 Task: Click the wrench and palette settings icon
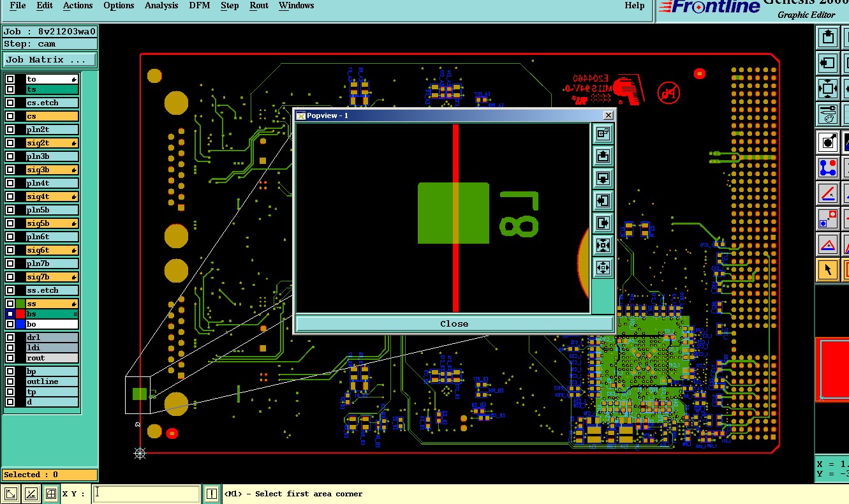[828, 114]
